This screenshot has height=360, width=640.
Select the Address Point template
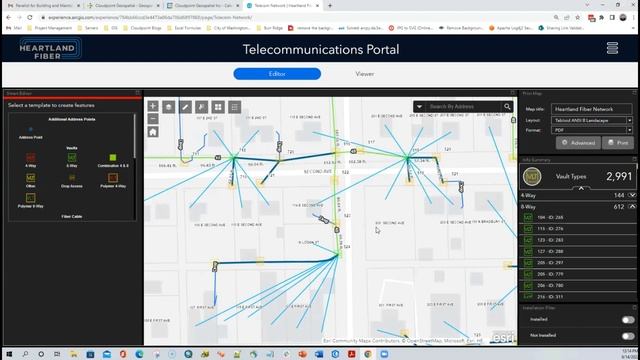tap(31, 133)
